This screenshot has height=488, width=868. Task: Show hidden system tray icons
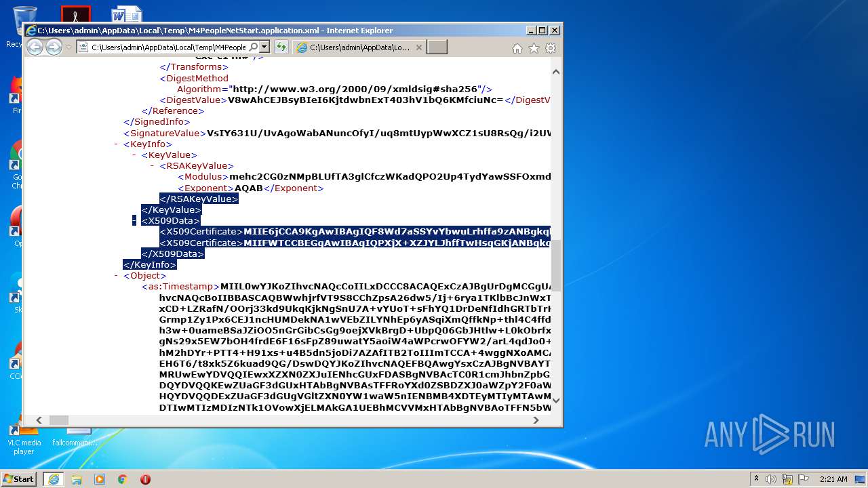(756, 479)
